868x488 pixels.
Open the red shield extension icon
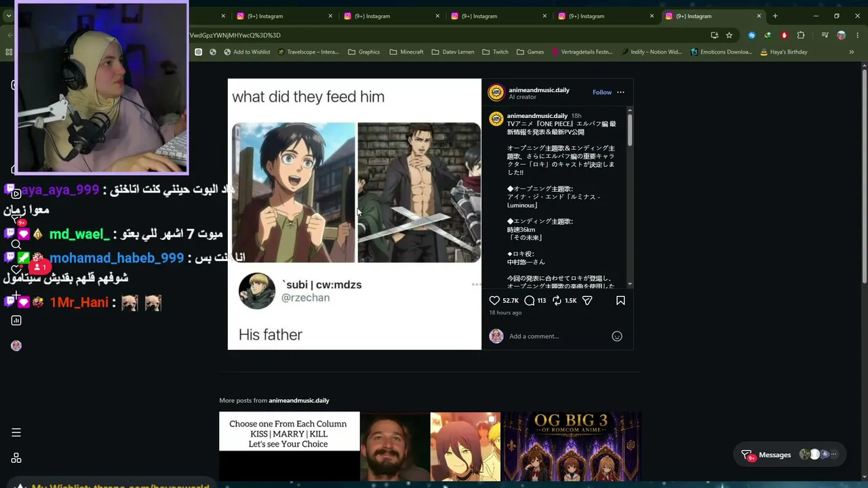[x=784, y=35]
